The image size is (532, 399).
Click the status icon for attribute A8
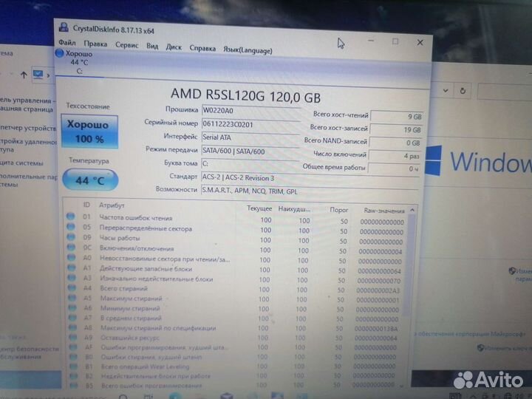tap(72, 327)
